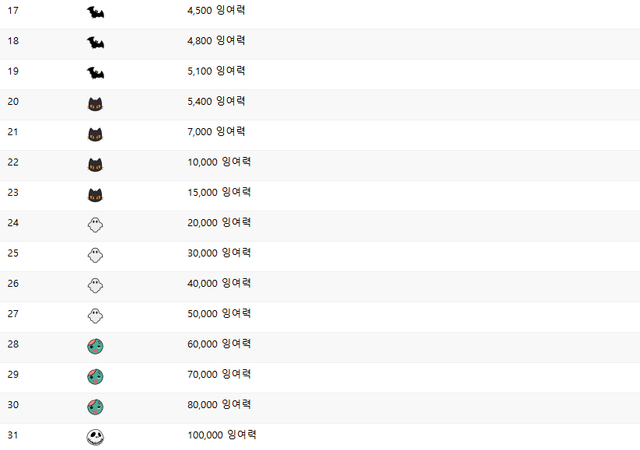Select the text '30,000 잉여력'
This screenshot has height=450, width=640.
219,253
